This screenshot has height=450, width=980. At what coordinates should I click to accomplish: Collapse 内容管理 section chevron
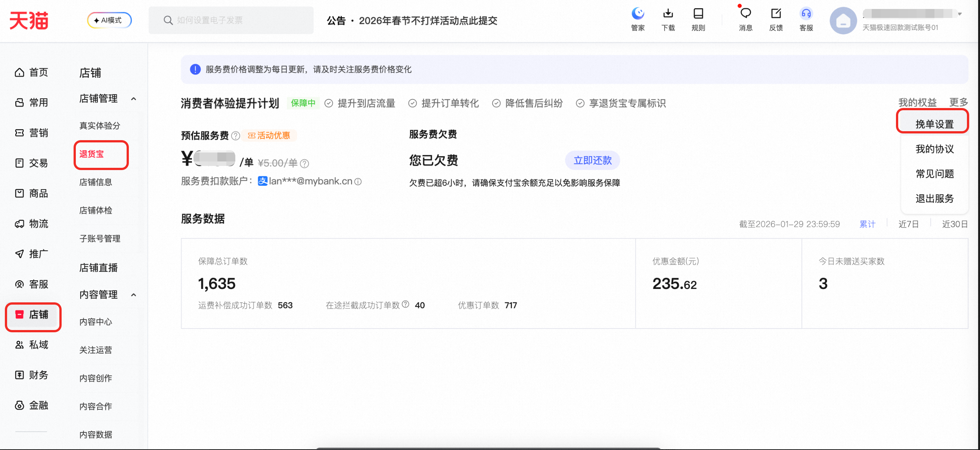point(134,295)
